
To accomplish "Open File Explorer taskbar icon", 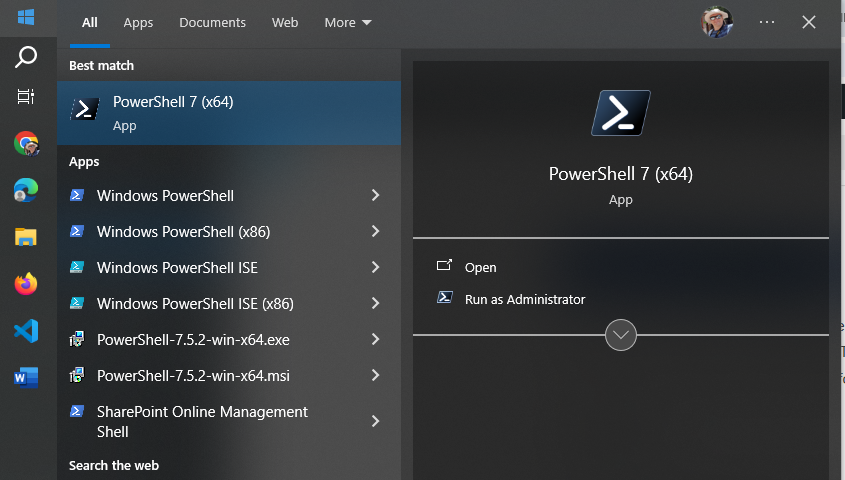I will click(26, 236).
